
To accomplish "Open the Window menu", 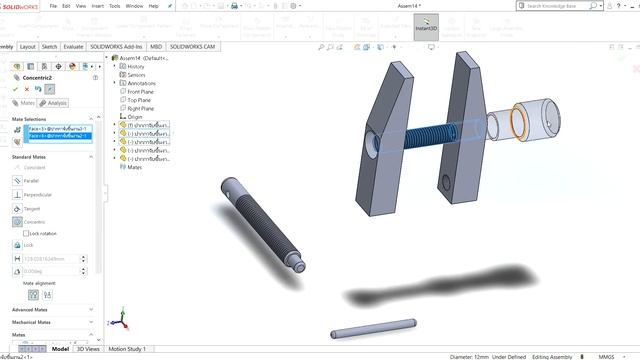I will coord(134,6).
